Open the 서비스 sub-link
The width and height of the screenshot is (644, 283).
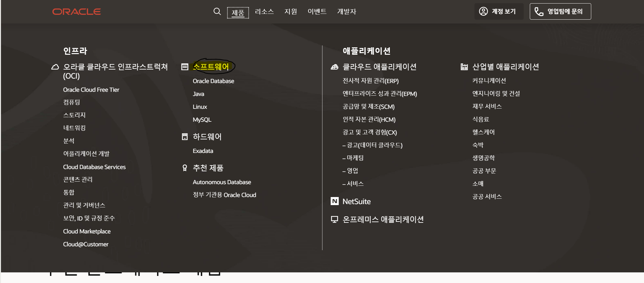(x=353, y=184)
